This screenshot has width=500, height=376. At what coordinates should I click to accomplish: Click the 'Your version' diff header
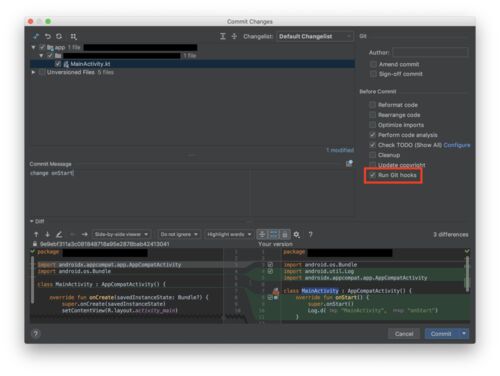tap(275, 244)
